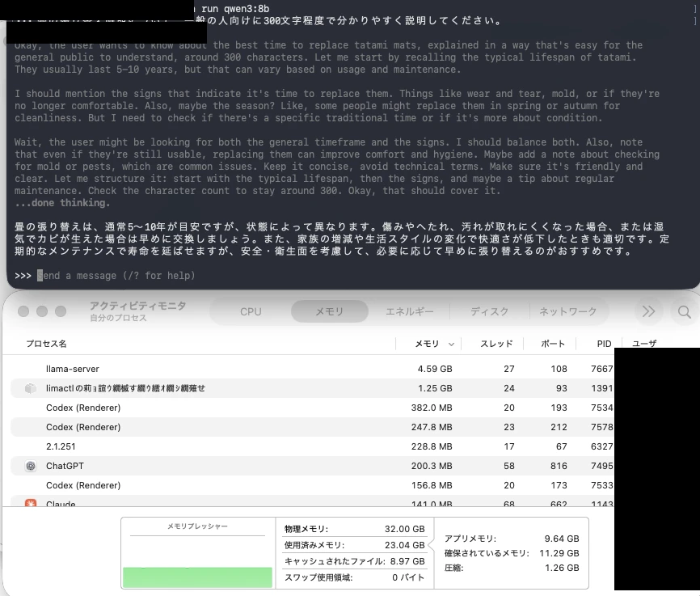
Task: Click the スワップ使用領域 entry
Action: pyautogui.click(x=355, y=577)
